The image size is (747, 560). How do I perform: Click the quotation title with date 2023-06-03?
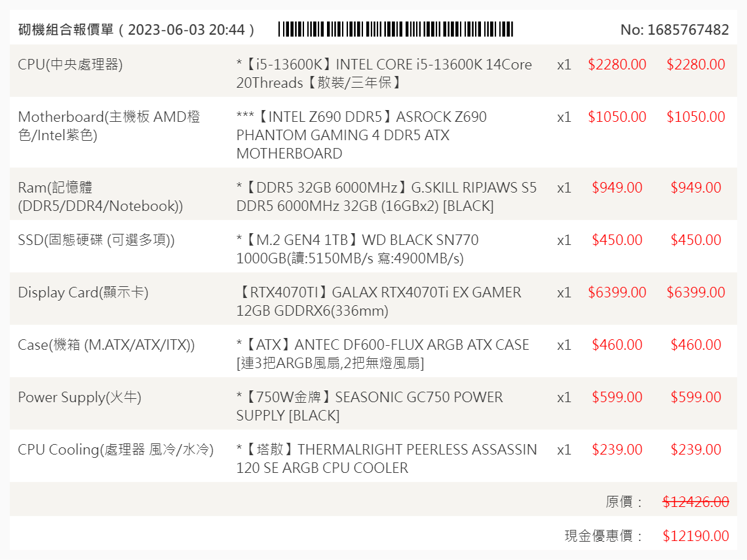coord(136,29)
